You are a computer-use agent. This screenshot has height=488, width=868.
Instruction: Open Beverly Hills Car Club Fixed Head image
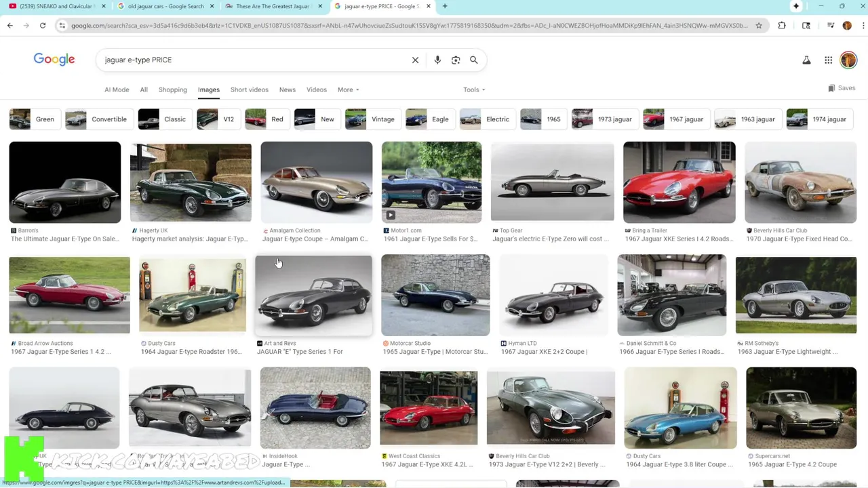click(x=800, y=182)
